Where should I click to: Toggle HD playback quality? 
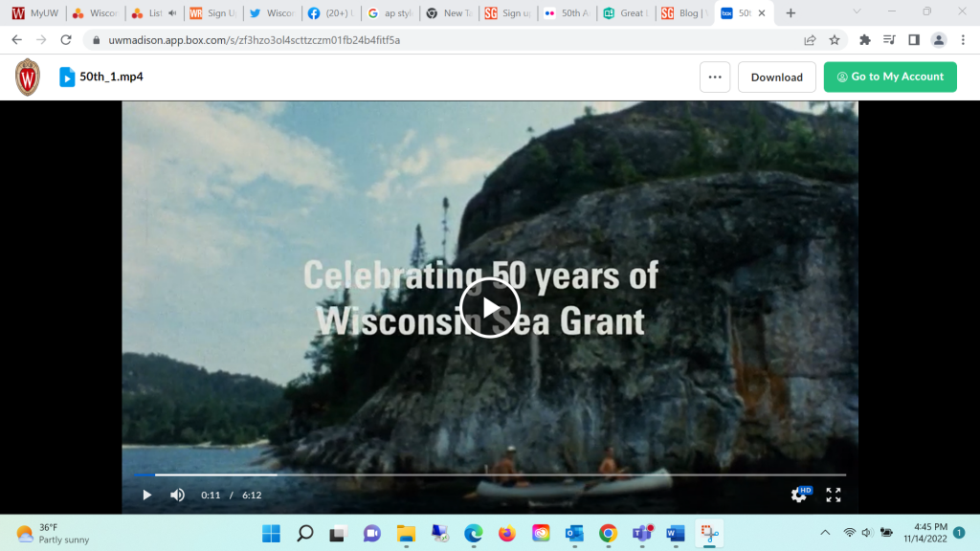click(807, 489)
